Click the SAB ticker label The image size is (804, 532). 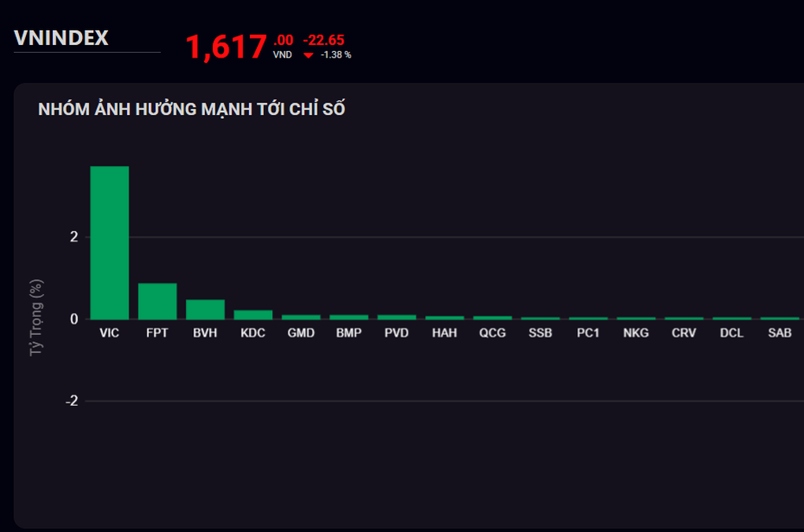pyautogui.click(x=780, y=333)
